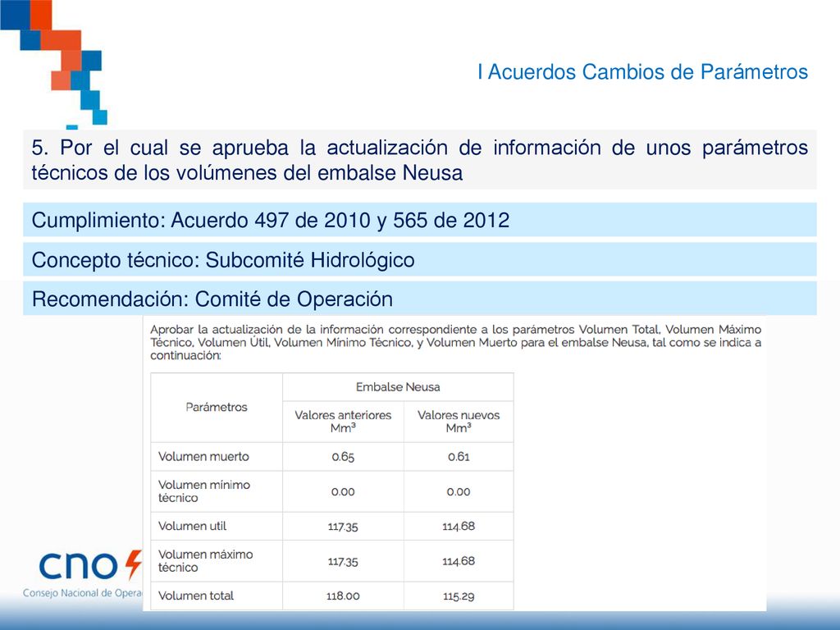Viewport: 840px width, 630px height.
Task: Select the 'Volumen mínimo técnico' row label
Action: coord(204,491)
